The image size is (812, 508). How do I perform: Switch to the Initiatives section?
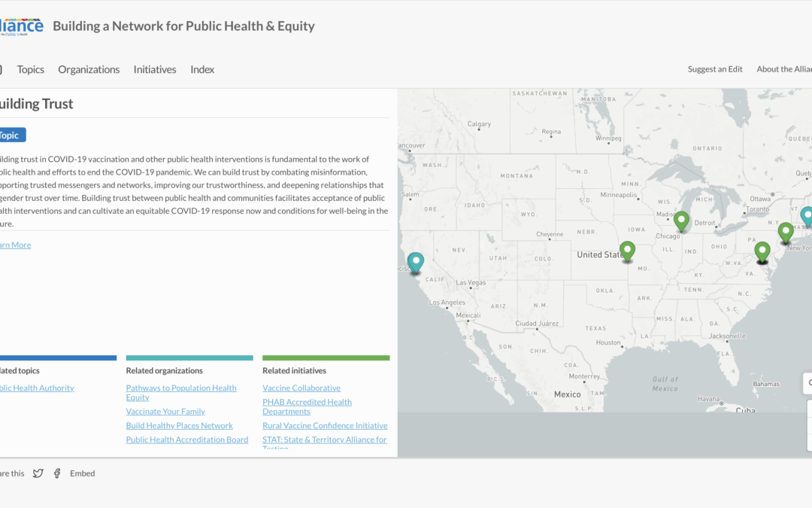click(154, 68)
